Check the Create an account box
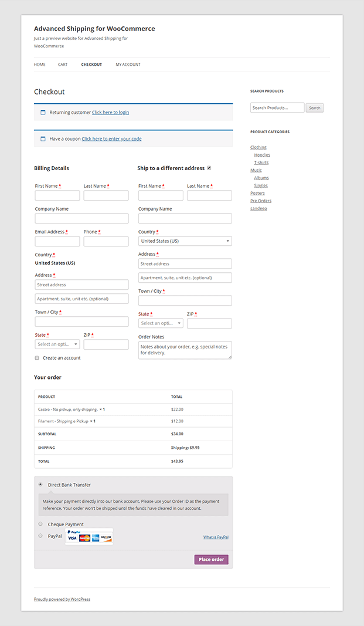The width and height of the screenshot is (364, 626). (37, 357)
